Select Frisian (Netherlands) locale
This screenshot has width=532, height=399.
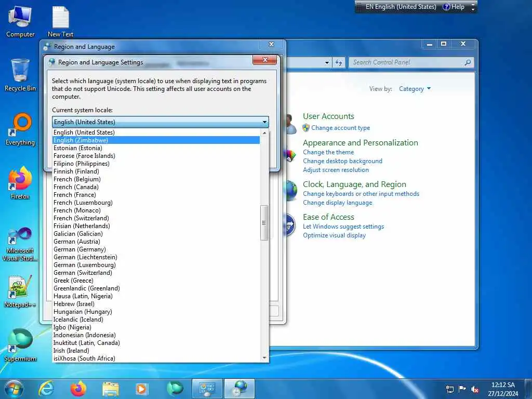[x=156, y=226]
